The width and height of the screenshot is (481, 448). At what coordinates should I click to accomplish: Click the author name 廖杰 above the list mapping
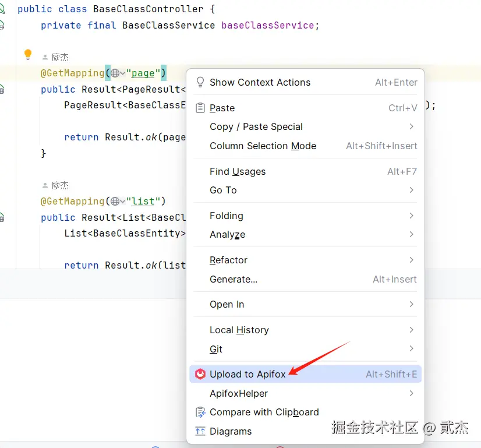point(60,185)
